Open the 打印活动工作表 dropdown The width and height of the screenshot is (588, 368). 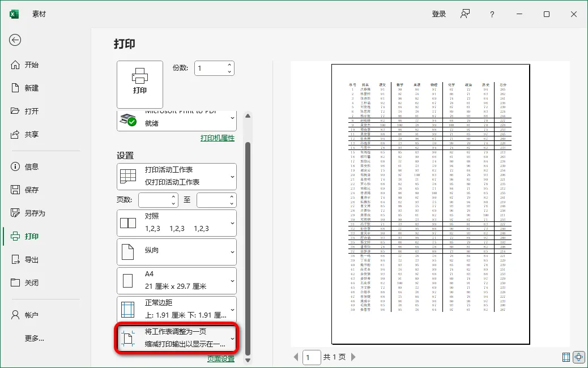coord(177,177)
